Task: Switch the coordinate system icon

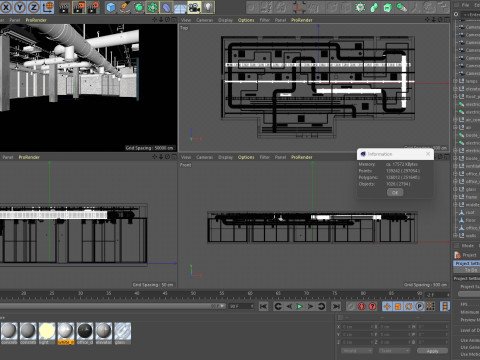Action: 48,7
